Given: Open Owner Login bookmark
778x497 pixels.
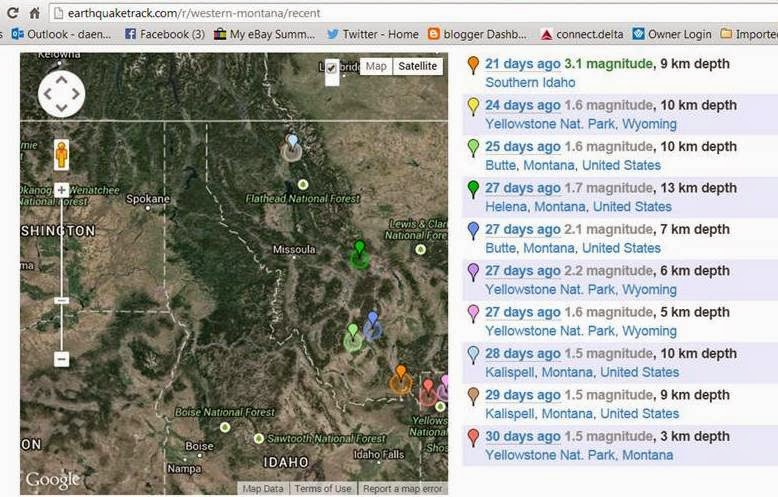Looking at the screenshot, I should [x=672, y=34].
